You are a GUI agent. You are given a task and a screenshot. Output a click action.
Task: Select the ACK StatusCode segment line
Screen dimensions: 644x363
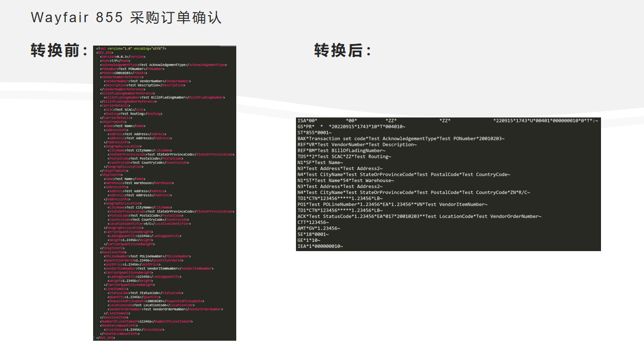tap(419, 217)
